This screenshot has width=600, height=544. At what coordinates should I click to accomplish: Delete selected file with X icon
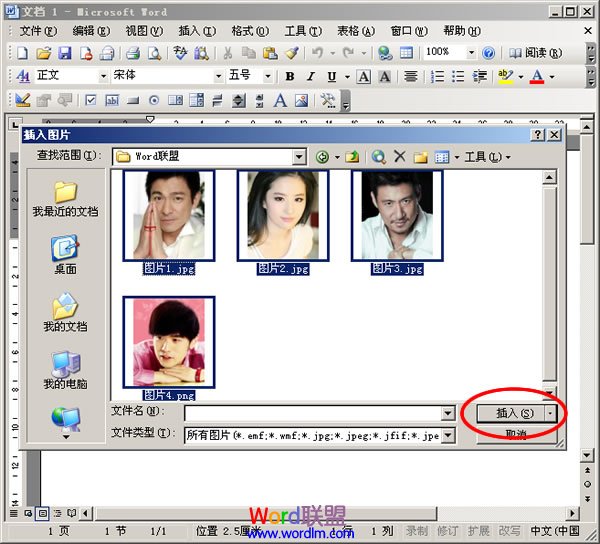pyautogui.click(x=399, y=156)
